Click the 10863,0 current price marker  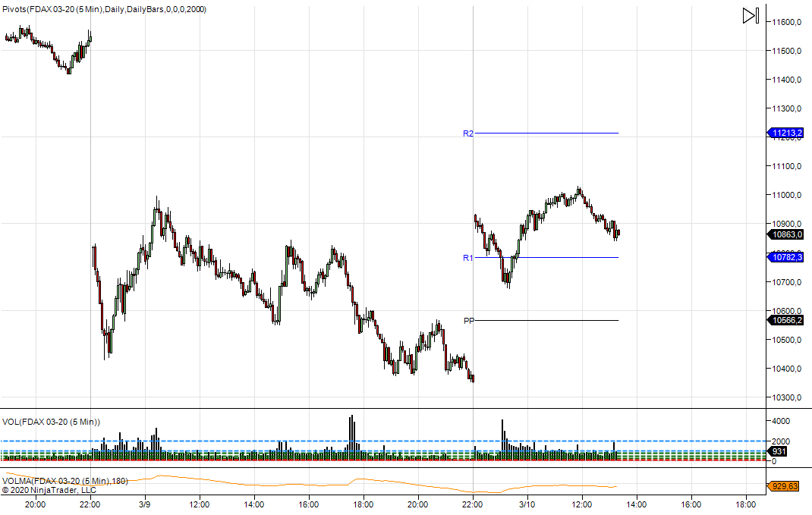click(787, 235)
